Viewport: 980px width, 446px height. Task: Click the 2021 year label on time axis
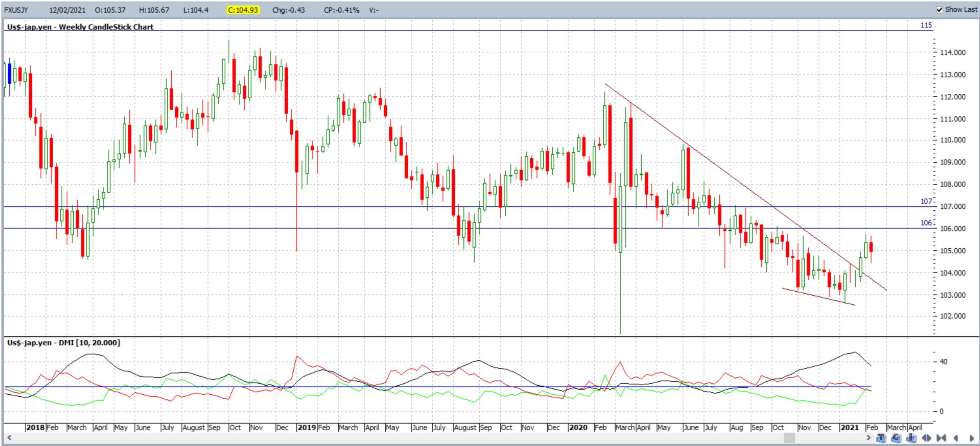point(849,428)
